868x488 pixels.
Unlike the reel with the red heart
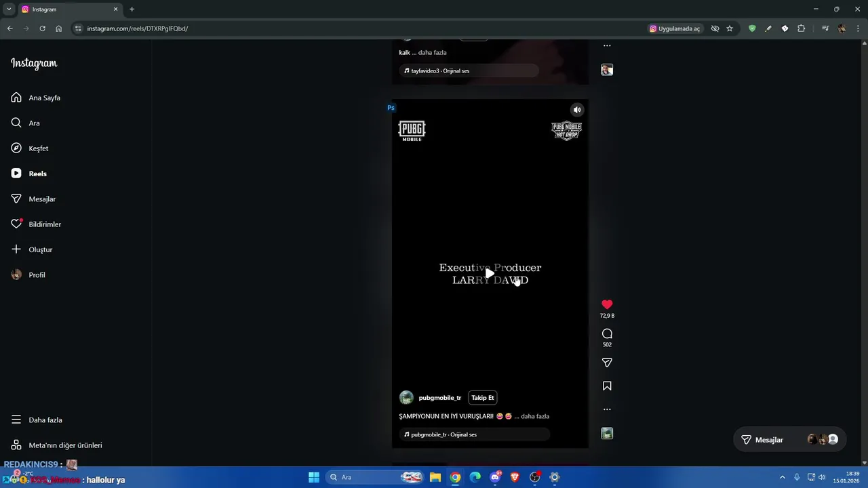point(607,304)
